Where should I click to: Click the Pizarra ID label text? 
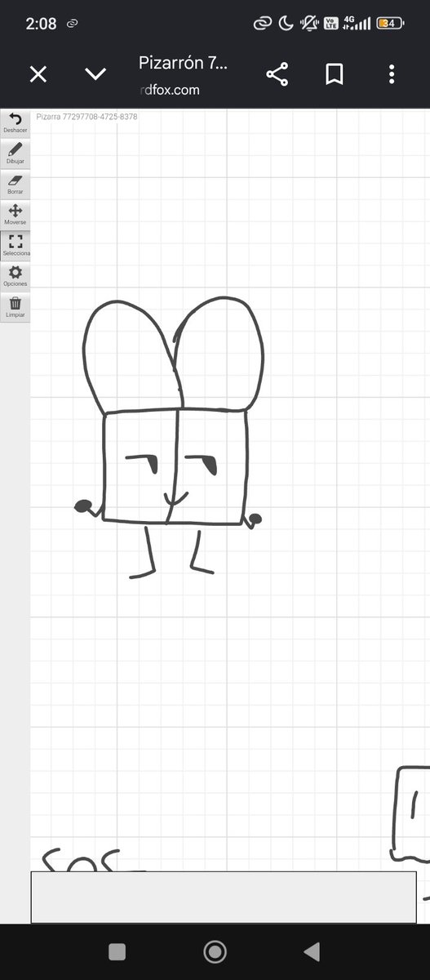(x=86, y=117)
